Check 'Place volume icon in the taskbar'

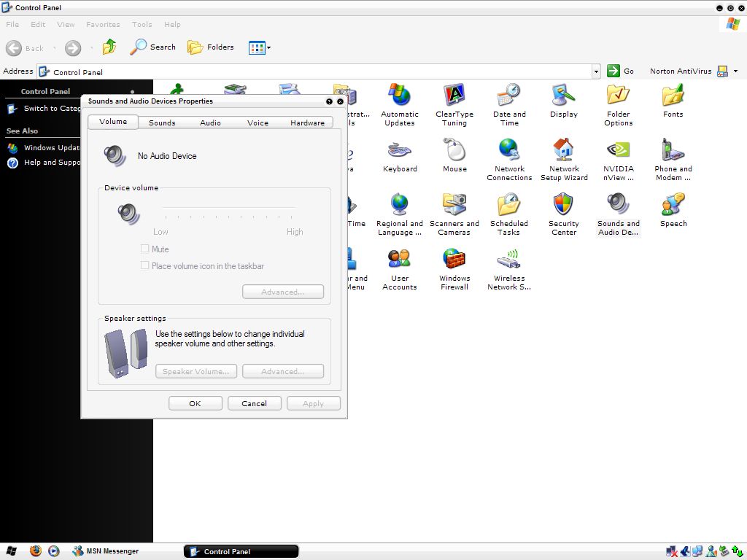[145, 266]
